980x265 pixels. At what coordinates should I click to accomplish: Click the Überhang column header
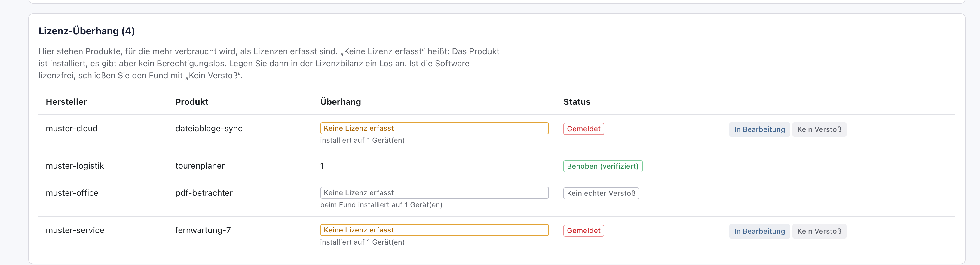point(341,102)
